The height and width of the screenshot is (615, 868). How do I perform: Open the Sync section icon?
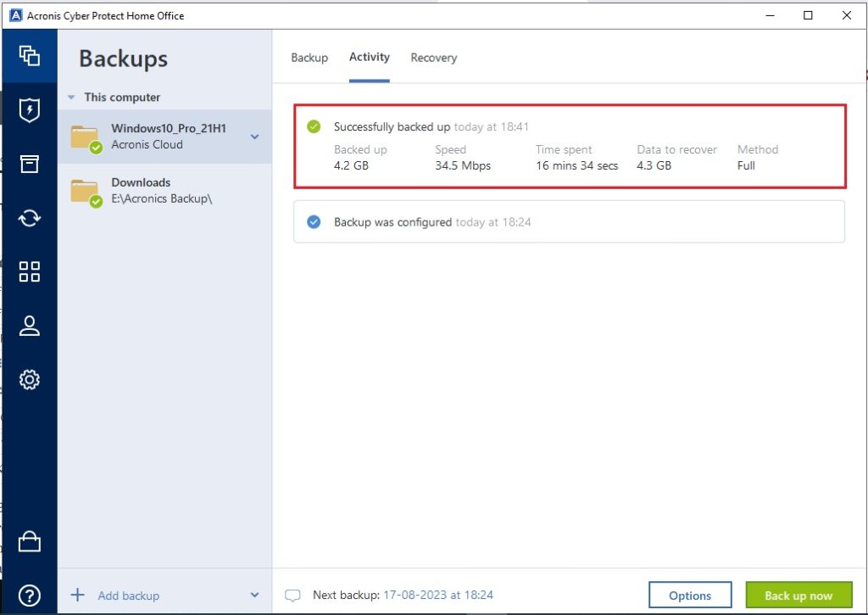pyautogui.click(x=30, y=218)
